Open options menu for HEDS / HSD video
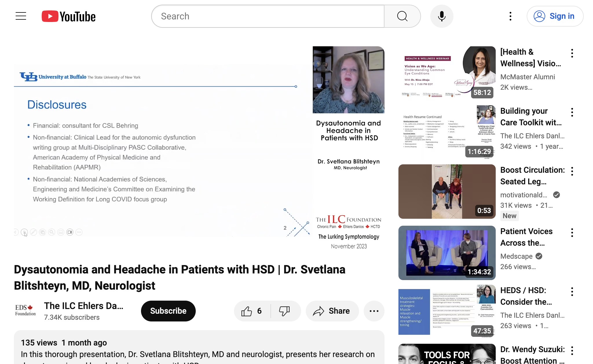This screenshot has height=364, width=593. click(572, 292)
